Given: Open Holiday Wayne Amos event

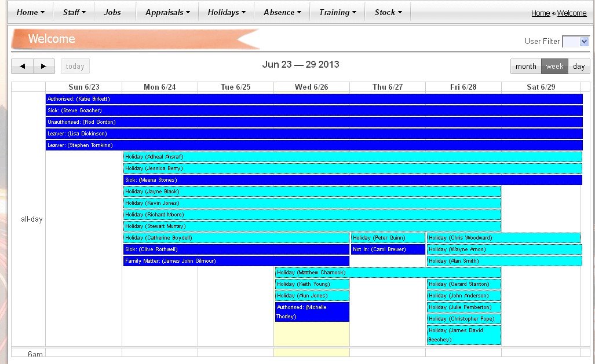Looking at the screenshot, I should pyautogui.click(x=505, y=249).
